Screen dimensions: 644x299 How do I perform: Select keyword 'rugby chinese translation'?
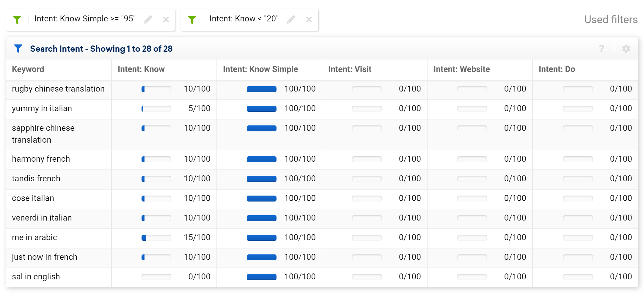click(58, 89)
